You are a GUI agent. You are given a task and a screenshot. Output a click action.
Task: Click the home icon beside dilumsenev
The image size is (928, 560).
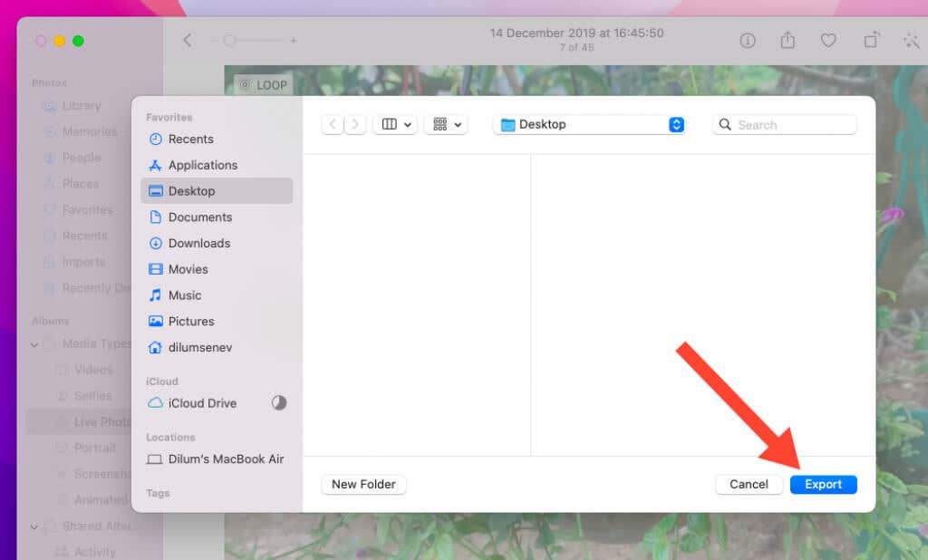click(155, 347)
